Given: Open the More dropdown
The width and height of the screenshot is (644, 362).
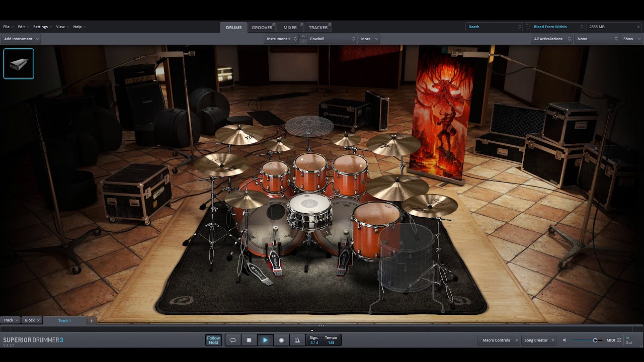Looking at the screenshot, I should coord(369,39).
